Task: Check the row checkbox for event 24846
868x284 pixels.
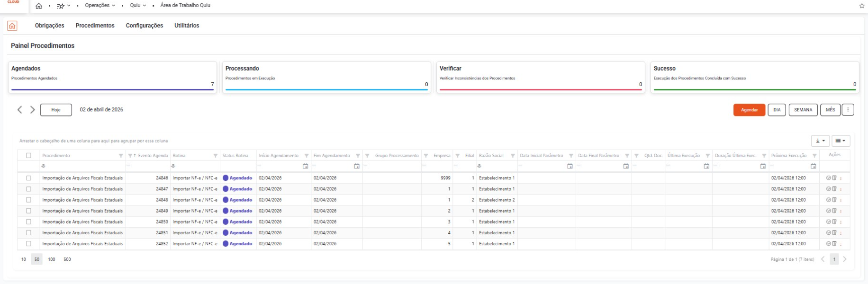Action: (x=29, y=178)
